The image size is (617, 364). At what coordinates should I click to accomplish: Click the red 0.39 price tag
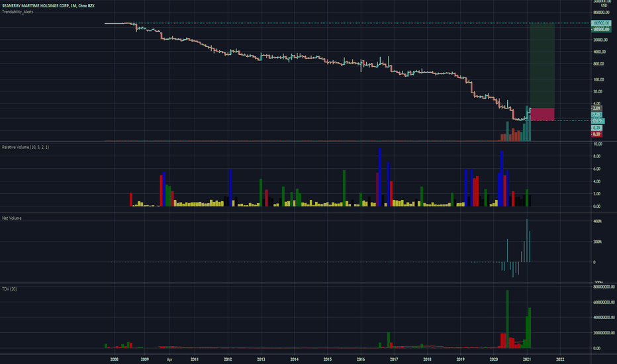tap(596, 134)
